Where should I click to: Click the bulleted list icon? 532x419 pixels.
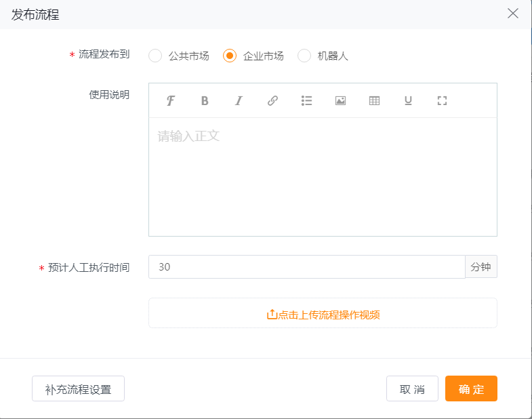tap(306, 101)
